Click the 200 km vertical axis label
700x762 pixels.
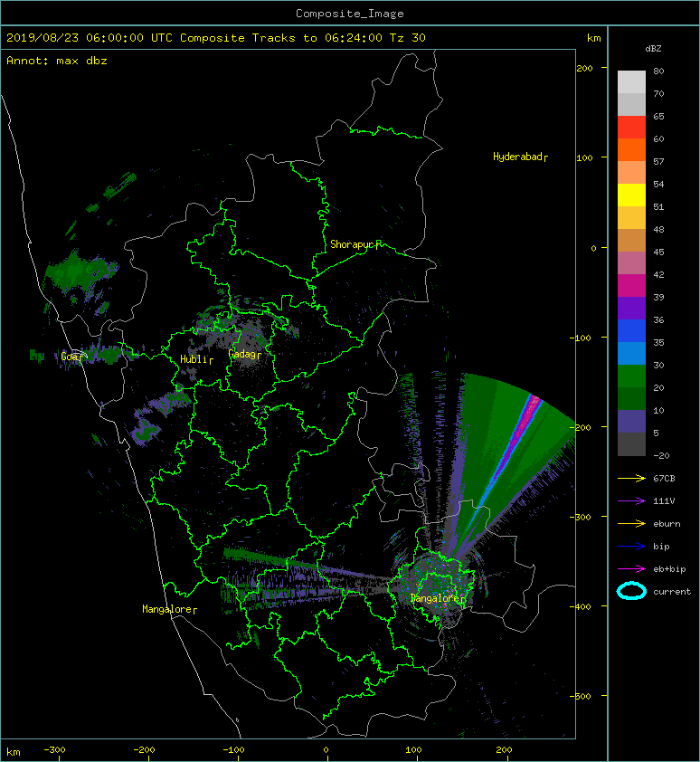(584, 69)
